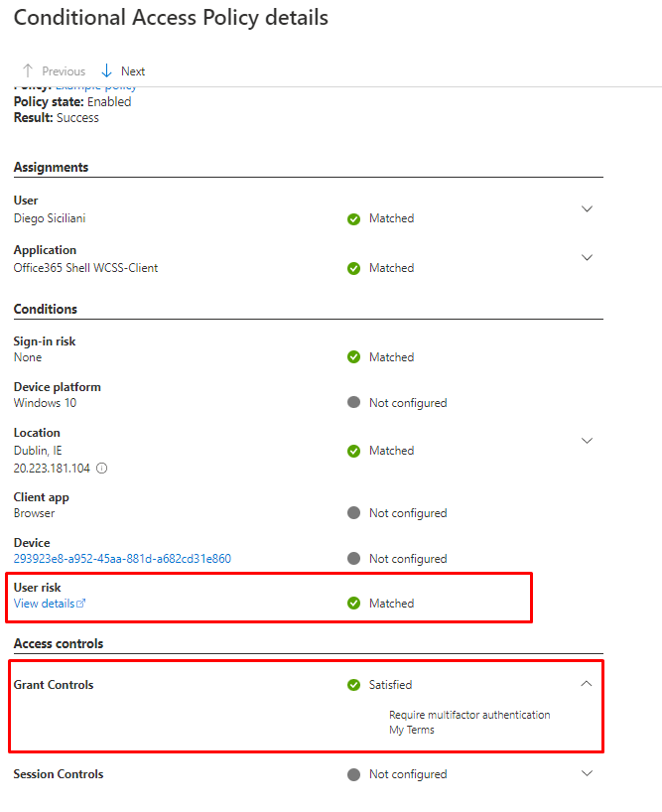Expand the Application row chevron
The width and height of the screenshot is (662, 812).
pyautogui.click(x=587, y=258)
